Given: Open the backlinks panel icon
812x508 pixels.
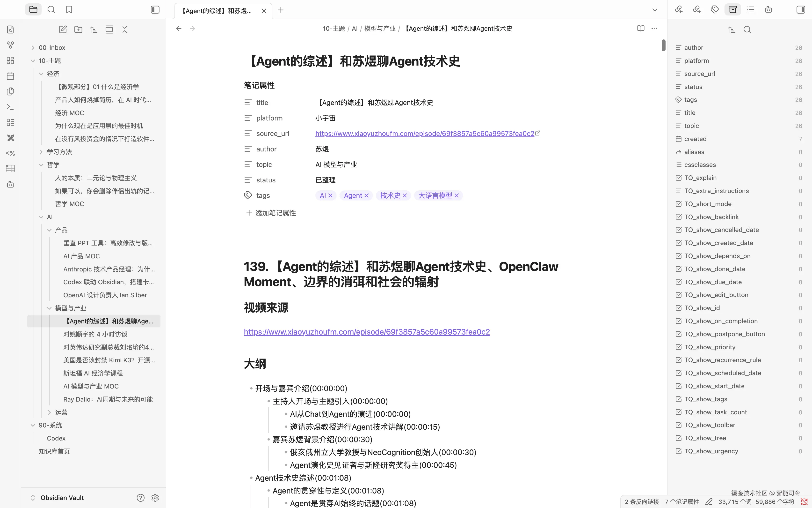Looking at the screenshot, I should pos(679,10).
